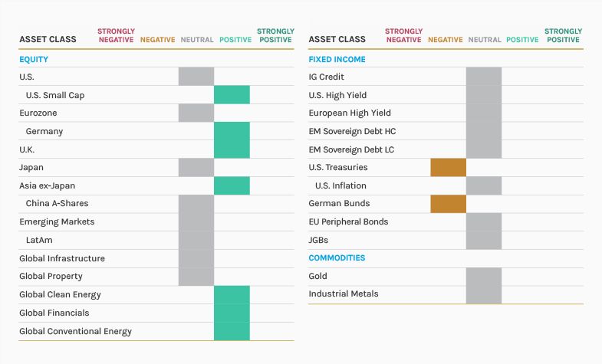Image resolution: width=602 pixels, height=364 pixels.
Task: Click the European High Yield label
Action: pos(350,113)
